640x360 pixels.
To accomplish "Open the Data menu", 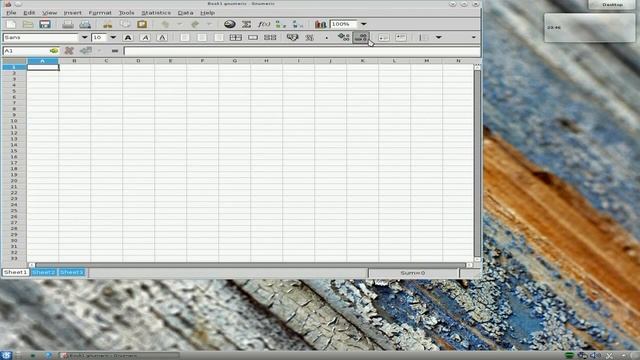I will 185,13.
